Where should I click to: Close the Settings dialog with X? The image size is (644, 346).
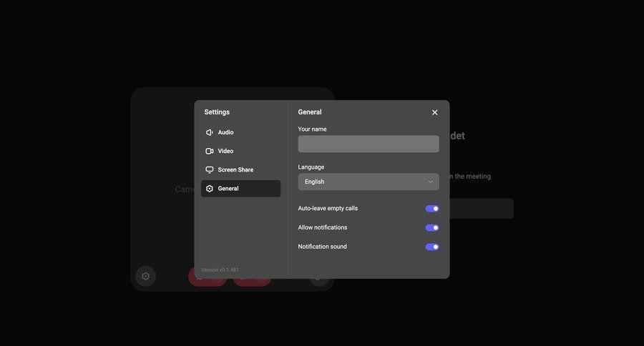click(x=434, y=112)
